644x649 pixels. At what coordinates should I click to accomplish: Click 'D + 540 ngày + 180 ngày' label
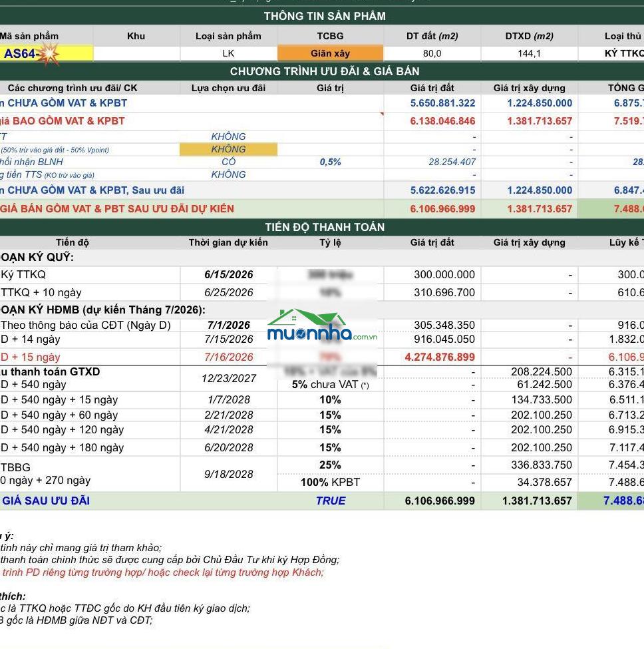coord(62,447)
